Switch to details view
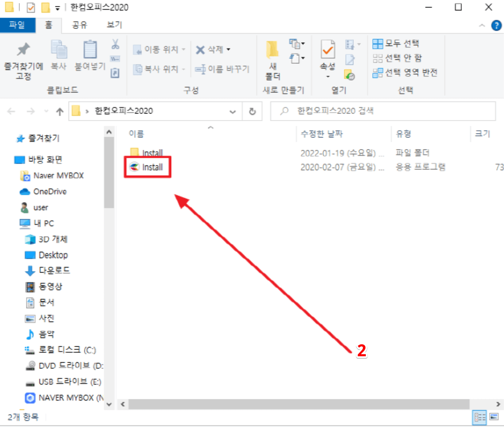The image size is (504, 428). point(480,418)
